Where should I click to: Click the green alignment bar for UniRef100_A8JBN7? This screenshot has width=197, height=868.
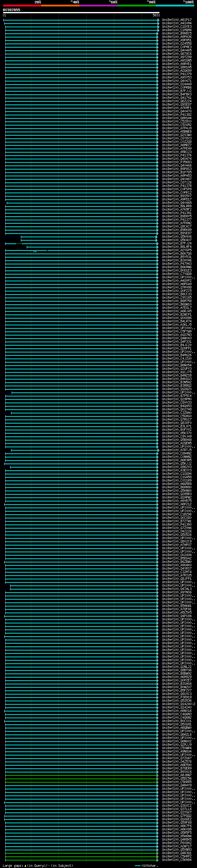click(81, 775)
